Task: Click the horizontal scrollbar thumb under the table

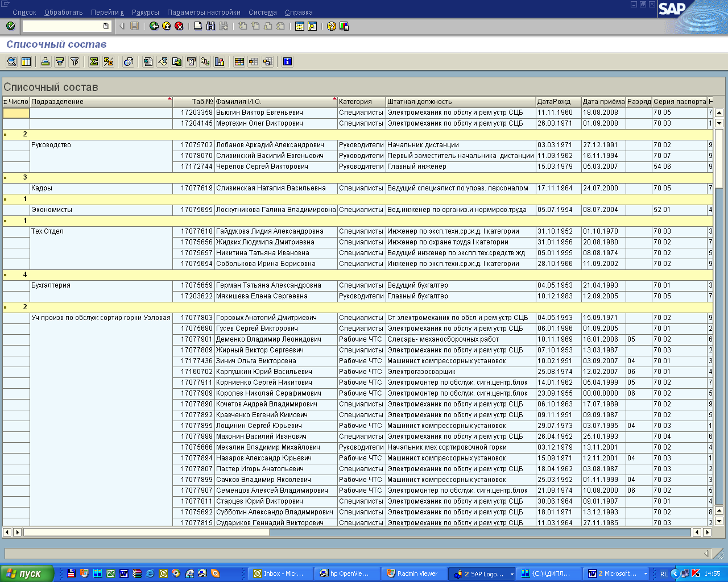Action: (146, 533)
